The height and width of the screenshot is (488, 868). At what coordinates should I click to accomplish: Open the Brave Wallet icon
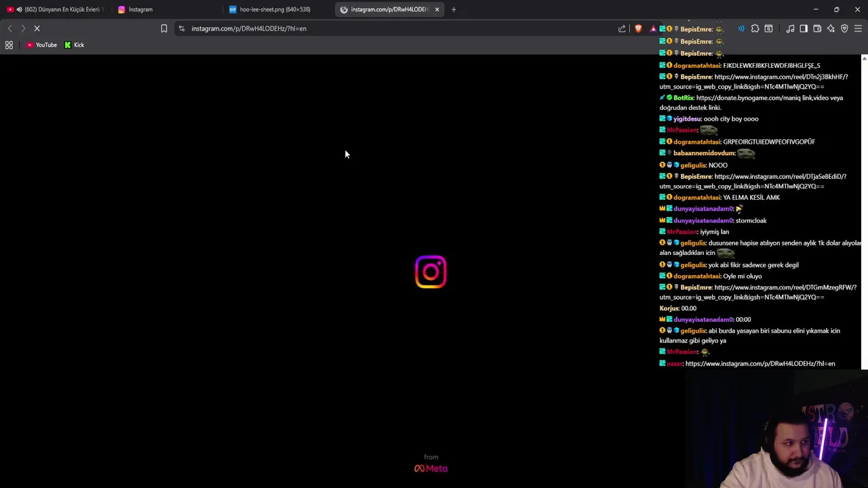[x=817, y=28]
